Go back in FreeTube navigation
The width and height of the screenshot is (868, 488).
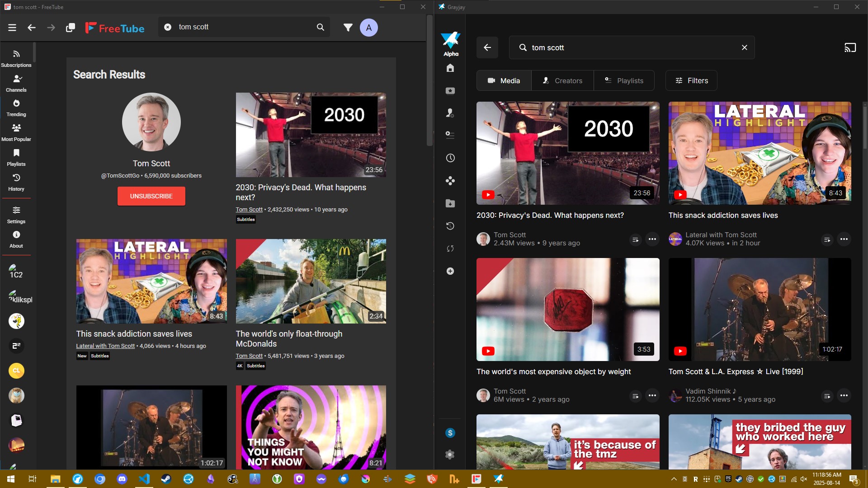tap(32, 28)
